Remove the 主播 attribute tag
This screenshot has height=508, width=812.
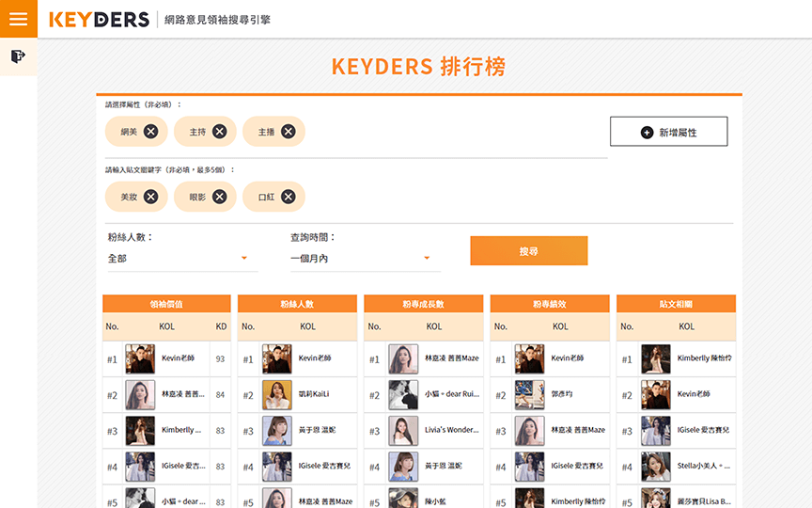[x=289, y=132]
